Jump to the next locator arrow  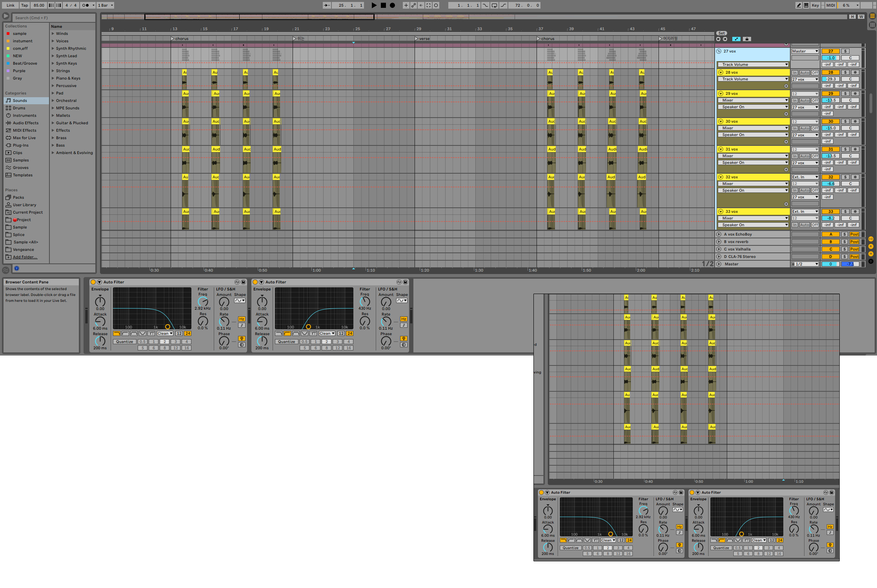coord(725,39)
